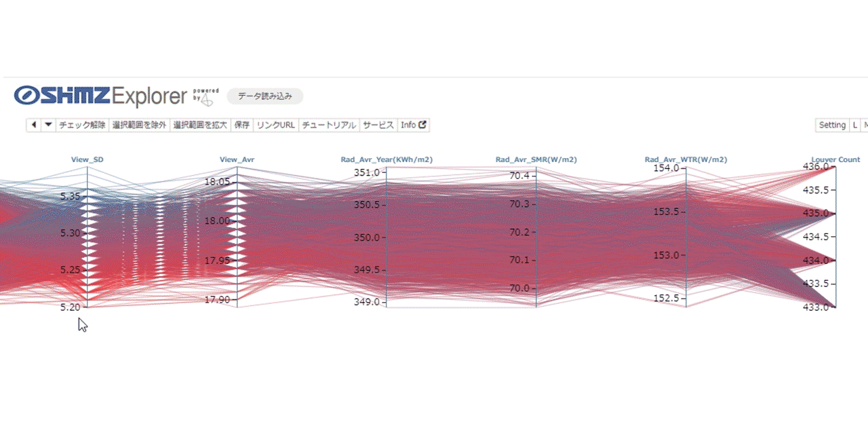Open the down-triangle dropdown in toolbar
The image size is (868, 441).
(x=48, y=125)
